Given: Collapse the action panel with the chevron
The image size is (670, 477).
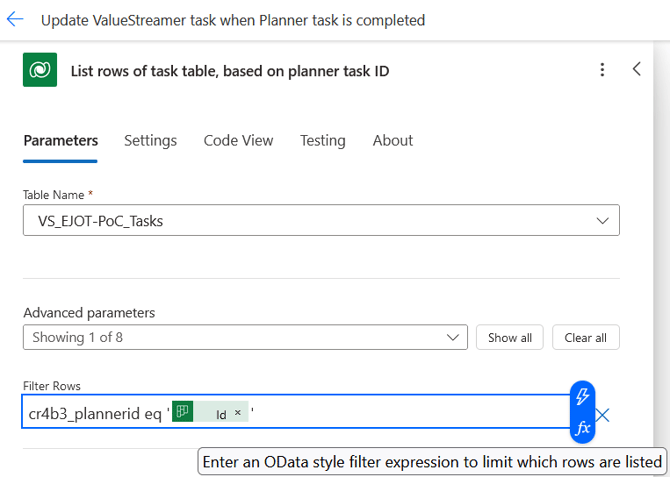Looking at the screenshot, I should [637, 69].
